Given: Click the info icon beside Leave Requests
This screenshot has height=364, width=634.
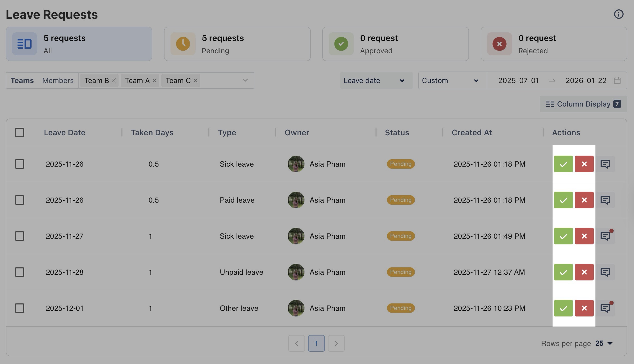Looking at the screenshot, I should [618, 14].
